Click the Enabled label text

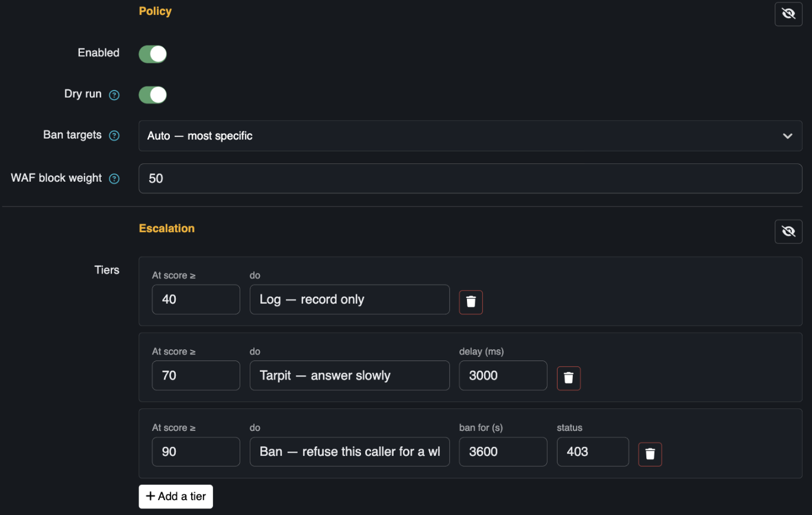point(98,53)
